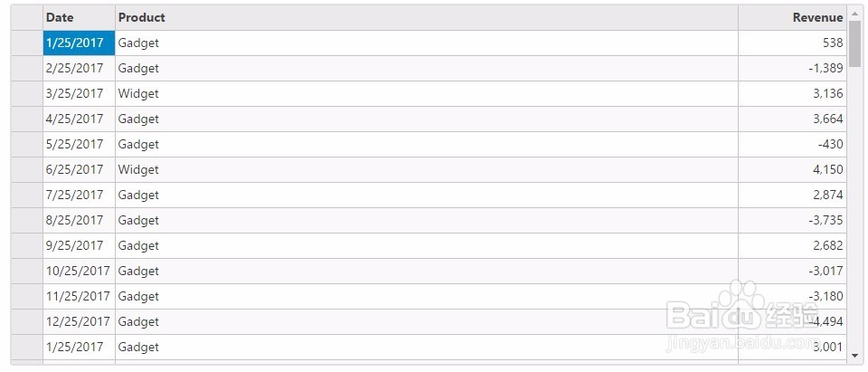Click the revenue cell showing 3,664
This screenshot has width=868, height=372.
[792, 119]
